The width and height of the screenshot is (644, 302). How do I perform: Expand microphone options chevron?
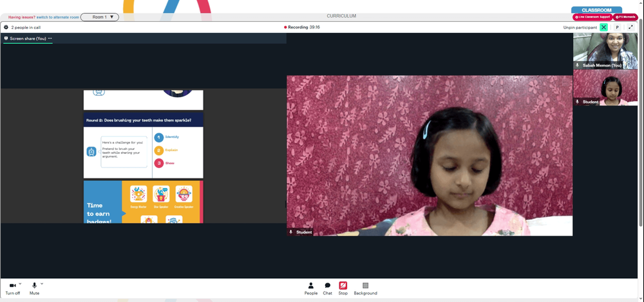(x=42, y=283)
